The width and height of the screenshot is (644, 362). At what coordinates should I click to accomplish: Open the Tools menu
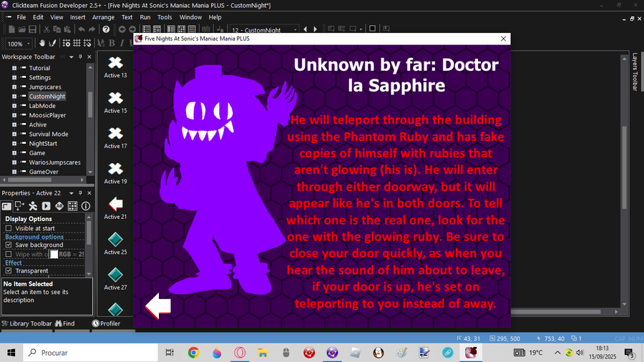coord(165,17)
